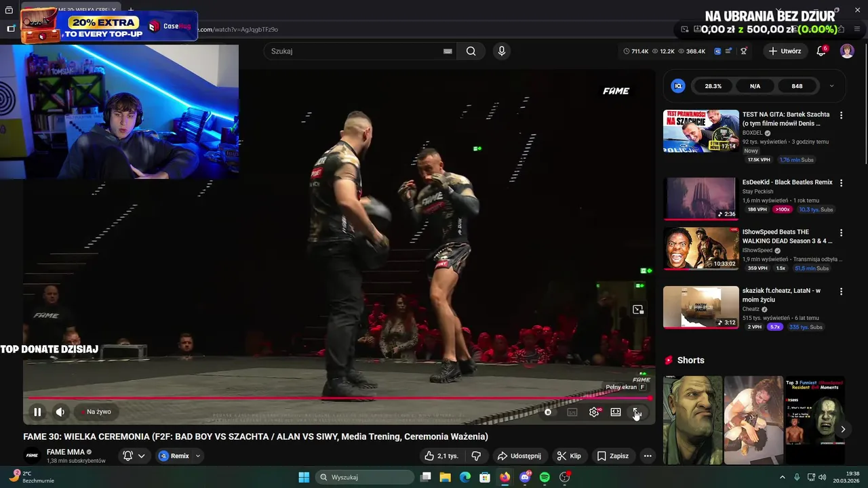The image size is (868, 488).
Task: Switch to theater mode view
Action: tap(616, 412)
